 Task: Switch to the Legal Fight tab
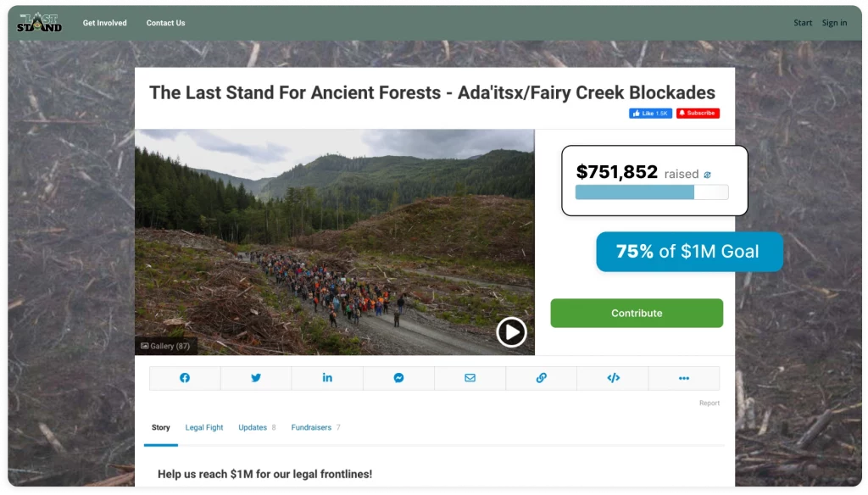pos(204,428)
